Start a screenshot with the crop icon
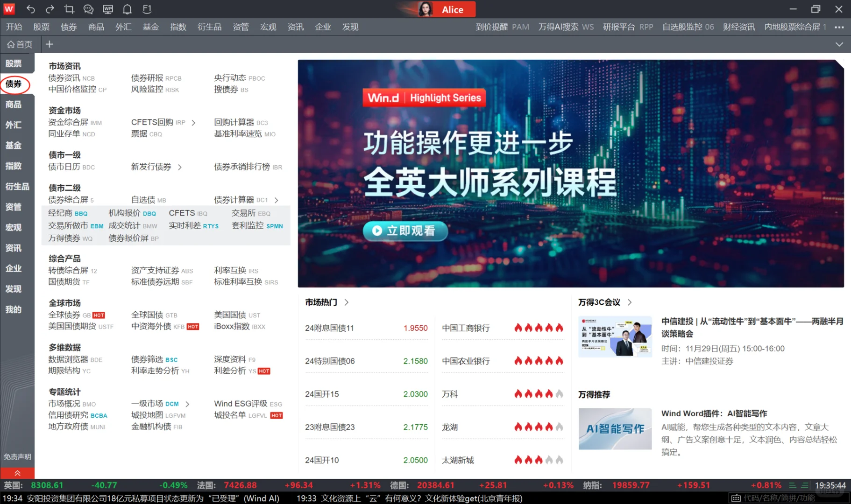Viewport: 851px width, 504px height. (69, 9)
